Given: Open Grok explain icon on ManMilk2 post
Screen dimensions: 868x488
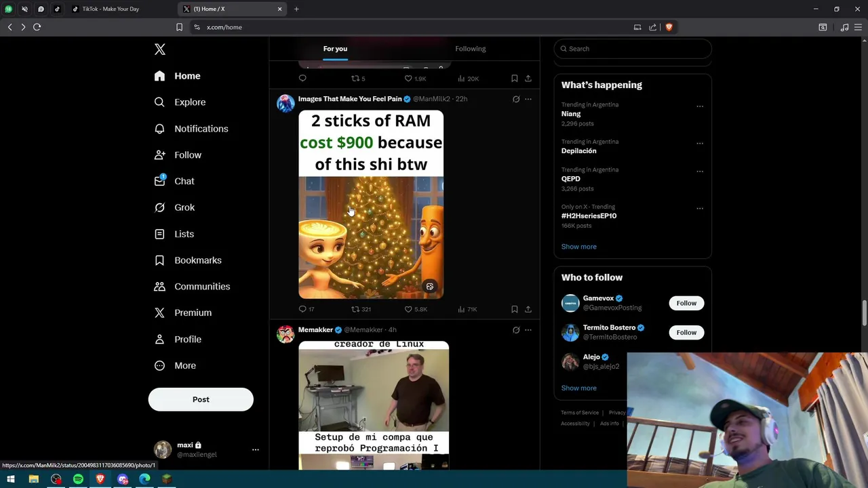Looking at the screenshot, I should point(516,99).
